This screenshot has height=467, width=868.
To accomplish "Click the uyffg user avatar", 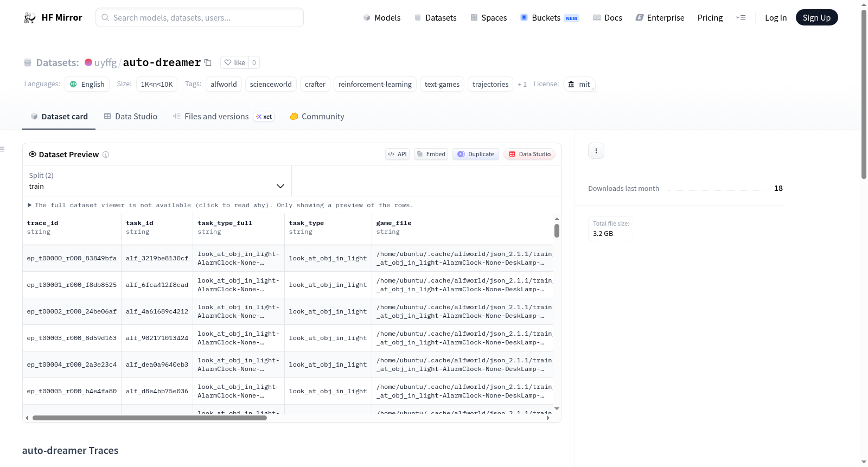I will [x=88, y=62].
